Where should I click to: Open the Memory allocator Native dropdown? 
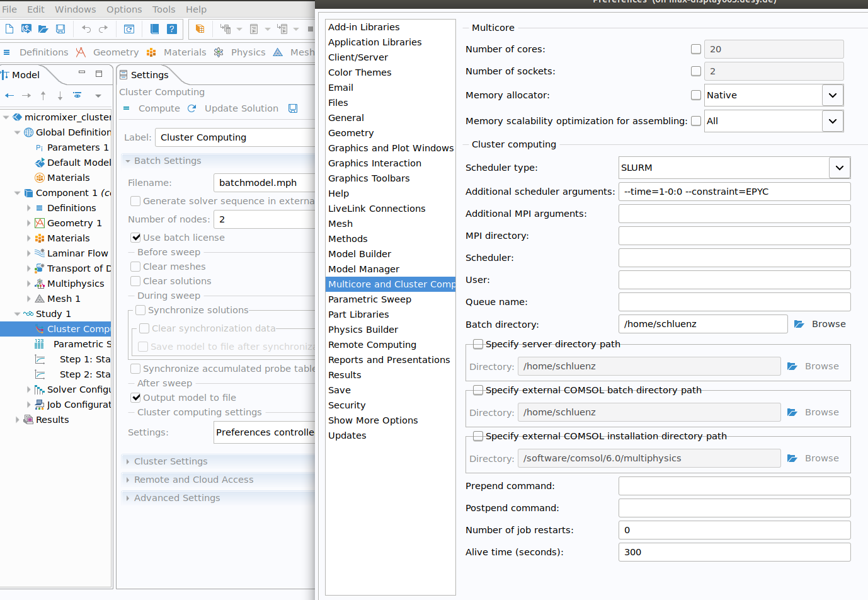point(832,95)
